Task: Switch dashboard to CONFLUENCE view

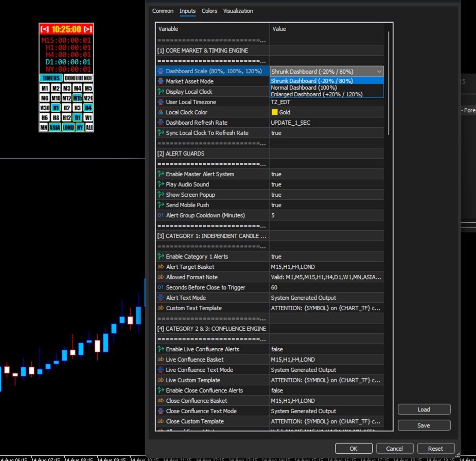Action: coord(78,78)
